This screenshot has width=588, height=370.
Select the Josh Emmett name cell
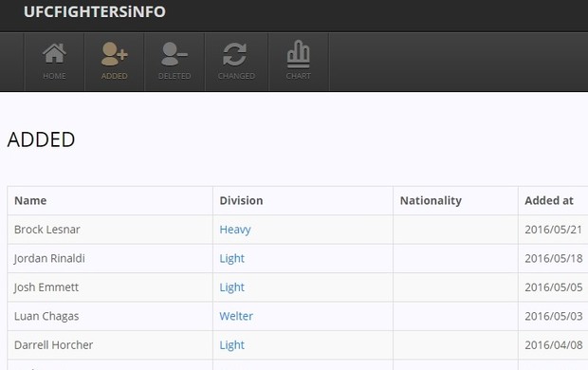click(110, 287)
